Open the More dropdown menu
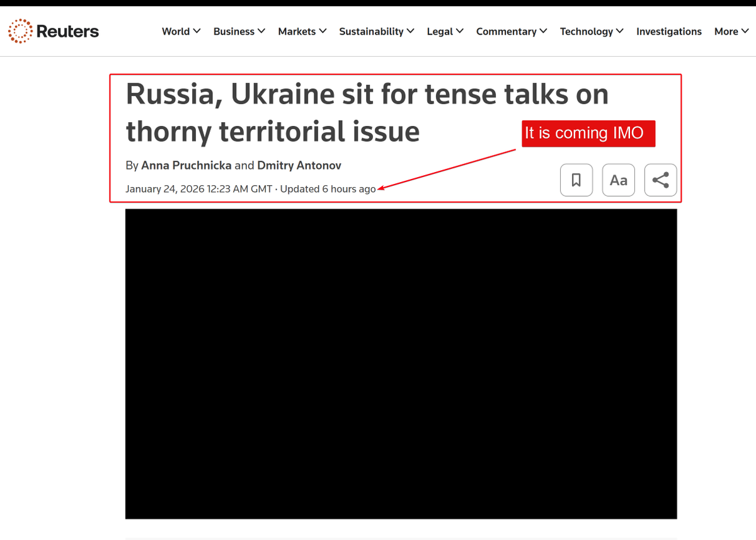The image size is (756, 540). click(731, 32)
